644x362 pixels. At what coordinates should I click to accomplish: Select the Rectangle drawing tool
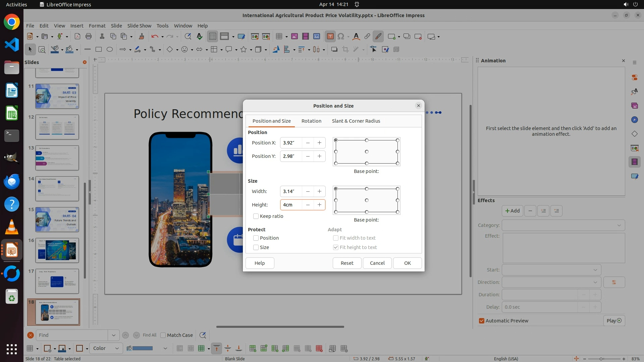[x=99, y=50]
